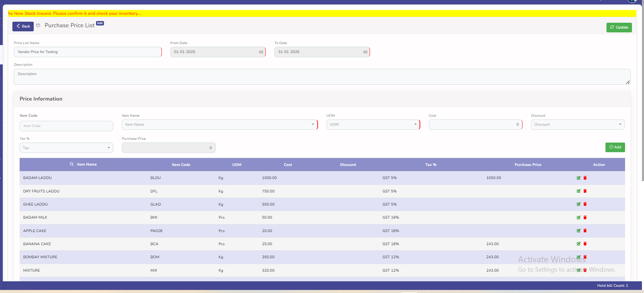Edit the GHEE LADDU price entry
The height and width of the screenshot is (293, 644).
pyautogui.click(x=579, y=204)
